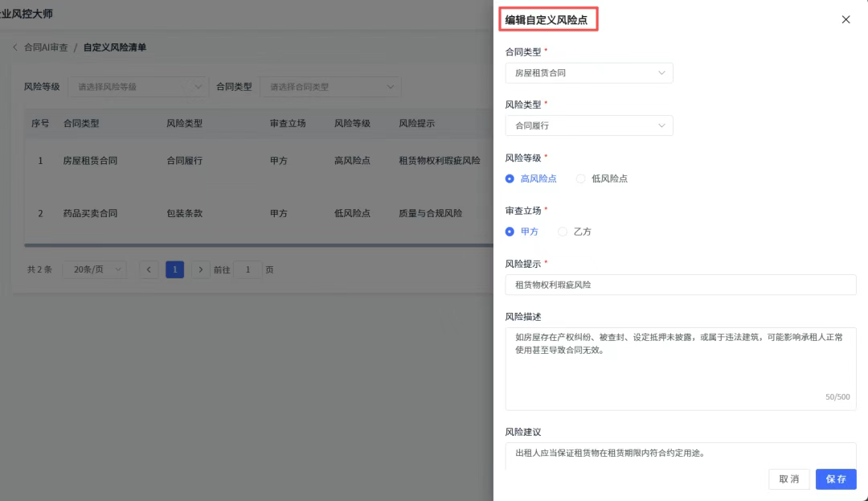This screenshot has height=501, width=868.
Task: Click the jump-to-page number input
Action: point(248,269)
